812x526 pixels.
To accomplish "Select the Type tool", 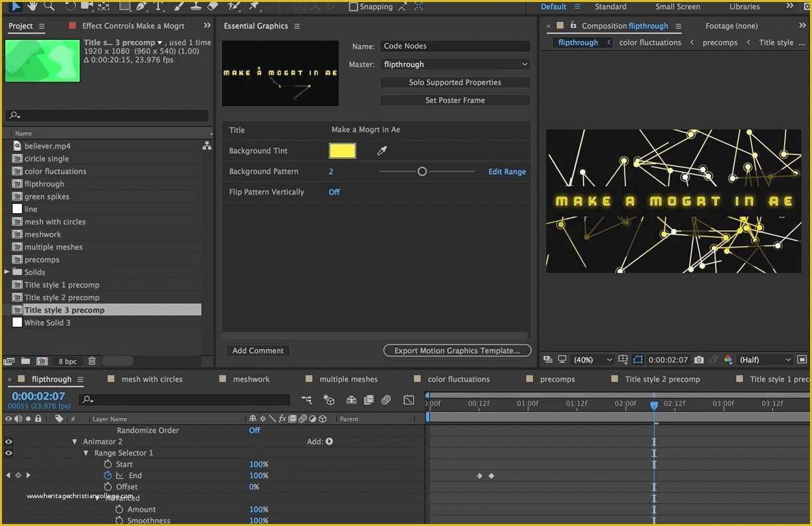I will click(159, 7).
